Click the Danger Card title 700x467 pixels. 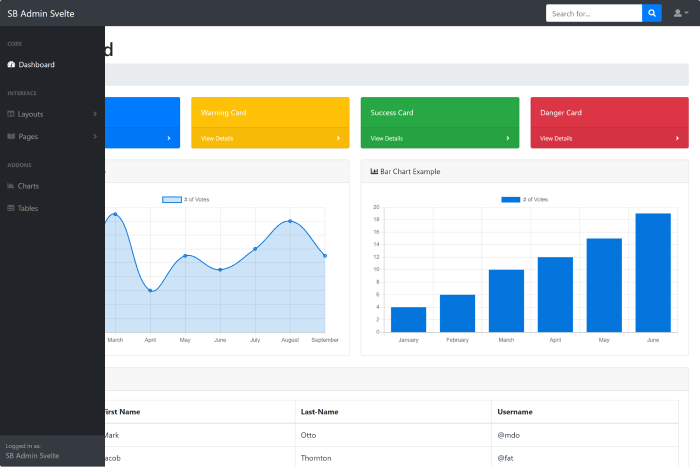(561, 113)
